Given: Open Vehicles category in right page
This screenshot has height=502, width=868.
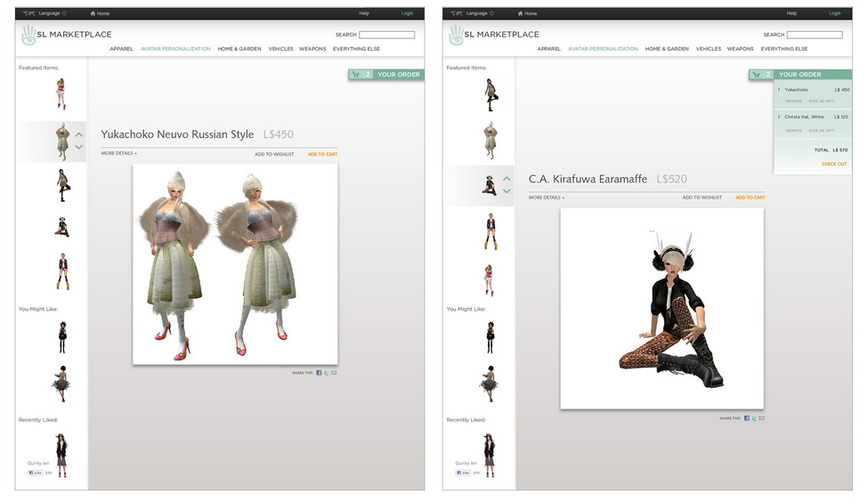Looking at the screenshot, I should 709,49.
